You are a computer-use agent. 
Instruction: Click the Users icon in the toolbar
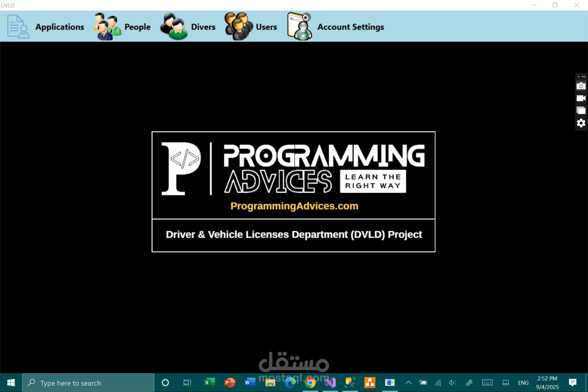(238, 27)
